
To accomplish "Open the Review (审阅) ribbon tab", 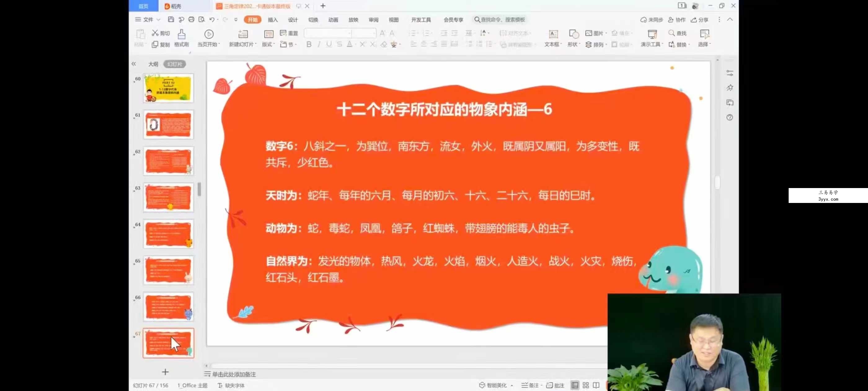I will tap(373, 20).
